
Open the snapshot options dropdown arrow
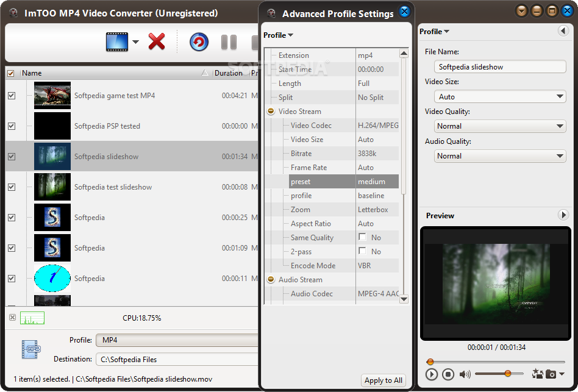tap(562, 374)
